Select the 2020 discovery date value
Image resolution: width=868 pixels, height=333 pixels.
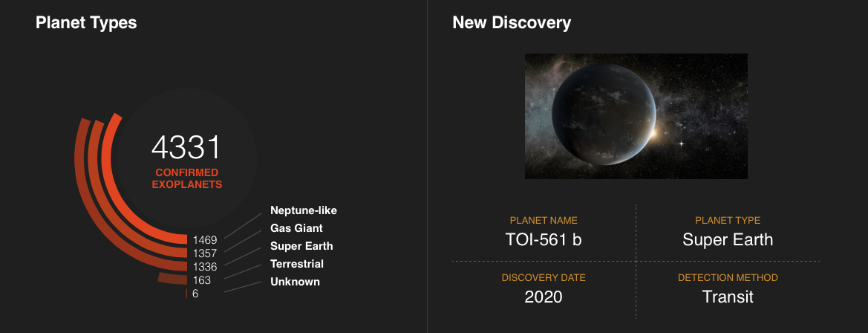[544, 297]
